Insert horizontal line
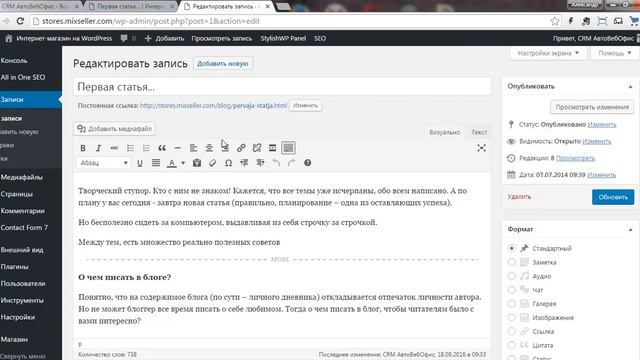Image resolution: width=640 pixels, height=360 pixels. (x=178, y=148)
